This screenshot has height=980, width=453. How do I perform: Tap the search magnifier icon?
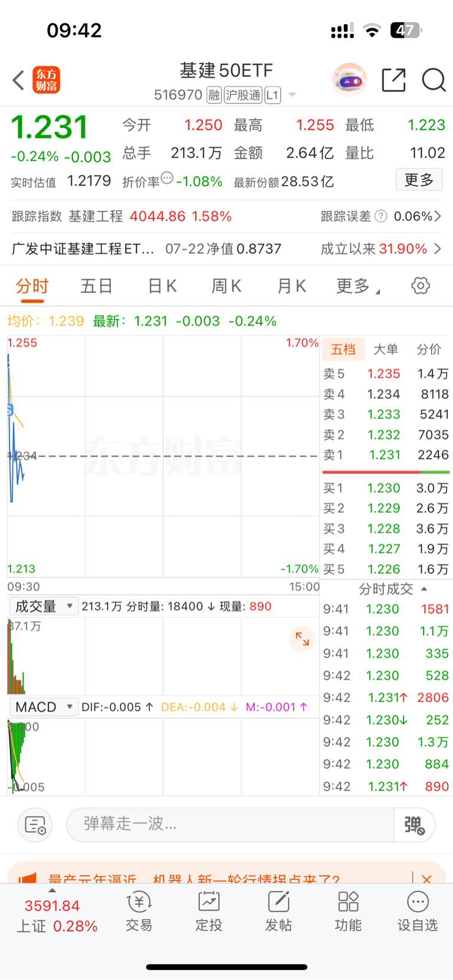coord(434,80)
